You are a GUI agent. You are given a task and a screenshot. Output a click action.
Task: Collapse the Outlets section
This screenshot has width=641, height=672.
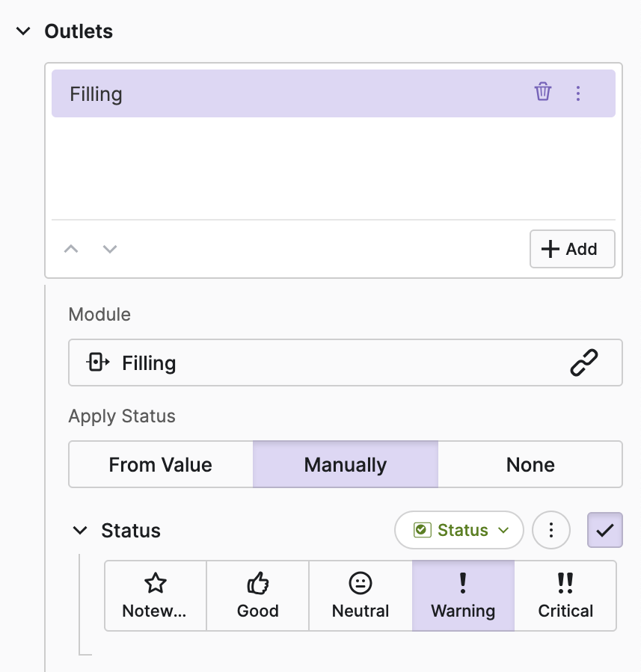pyautogui.click(x=24, y=31)
